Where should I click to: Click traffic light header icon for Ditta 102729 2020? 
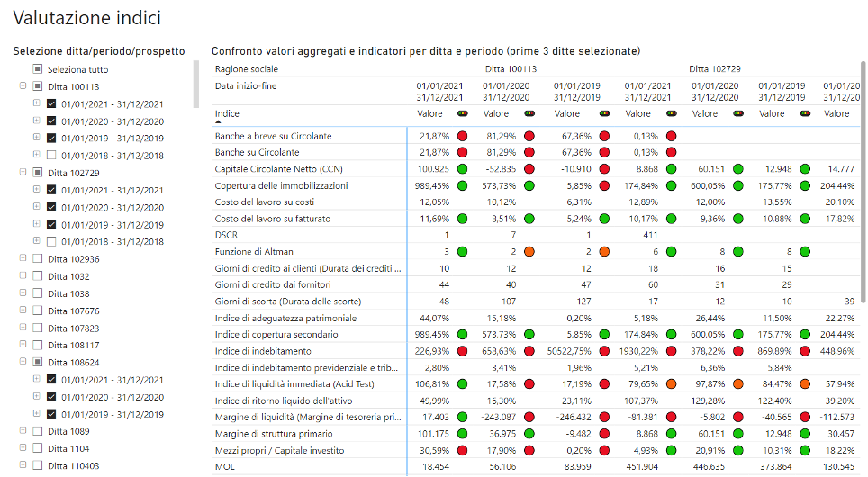(739, 114)
